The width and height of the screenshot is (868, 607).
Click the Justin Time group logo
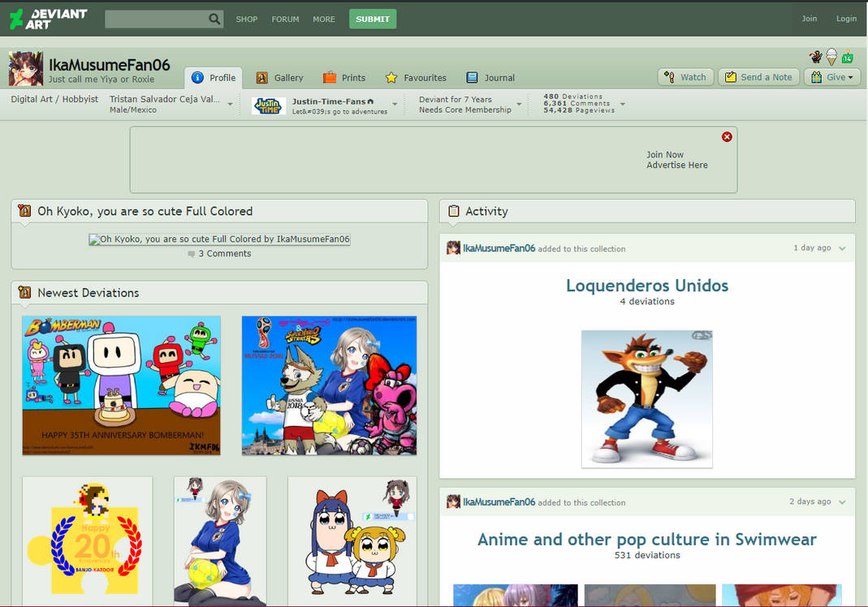click(269, 105)
